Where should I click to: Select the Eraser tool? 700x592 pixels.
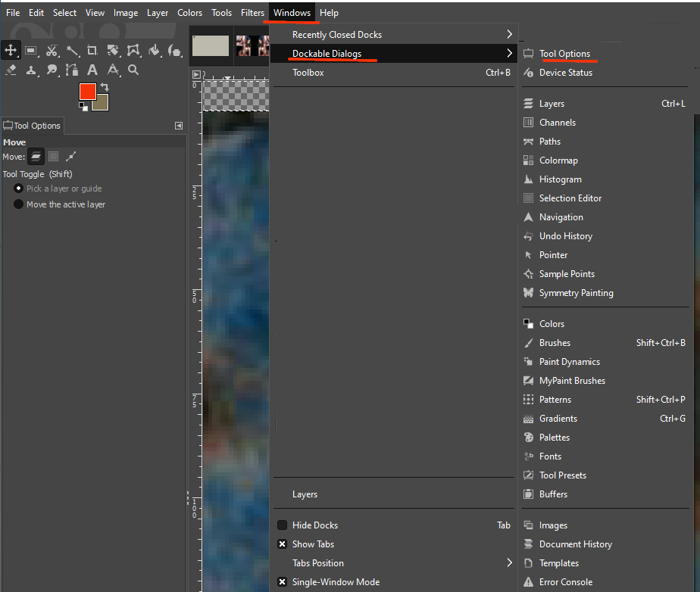(11, 70)
